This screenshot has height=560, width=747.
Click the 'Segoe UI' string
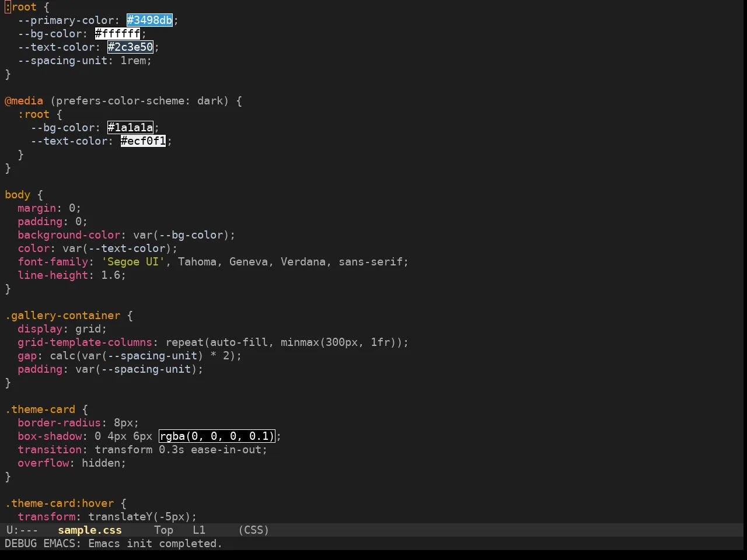[133, 262]
